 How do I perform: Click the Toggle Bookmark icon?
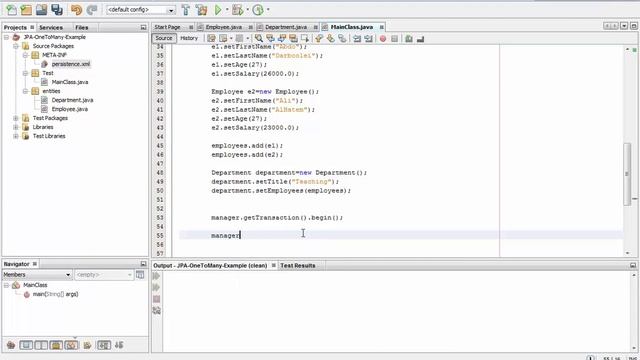342,38
